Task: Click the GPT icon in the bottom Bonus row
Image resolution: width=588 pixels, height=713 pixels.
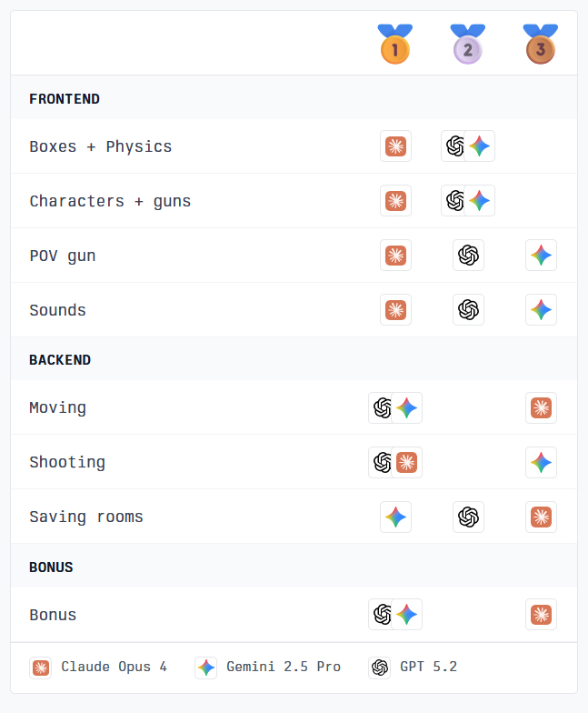Action: pyautogui.click(x=384, y=615)
